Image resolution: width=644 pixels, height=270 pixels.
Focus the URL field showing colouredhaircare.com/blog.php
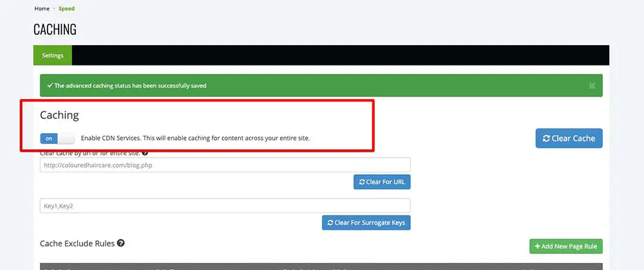coord(225,165)
